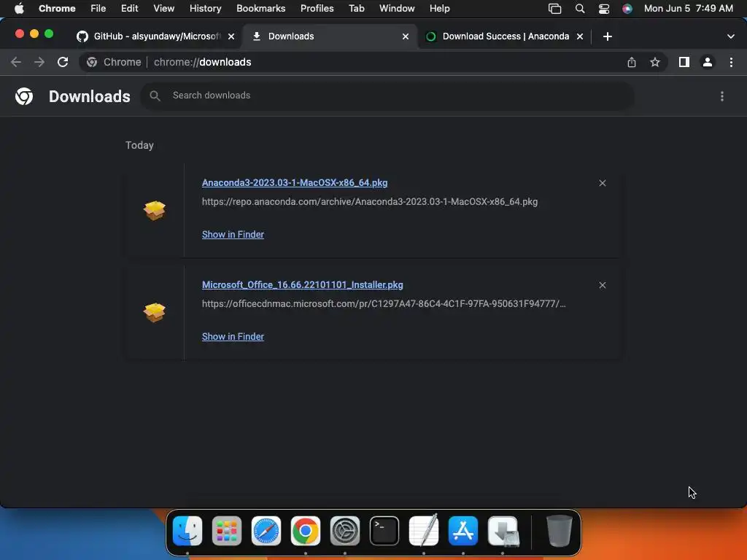This screenshot has width=747, height=560.
Task: Open the File menu
Action: (98, 8)
